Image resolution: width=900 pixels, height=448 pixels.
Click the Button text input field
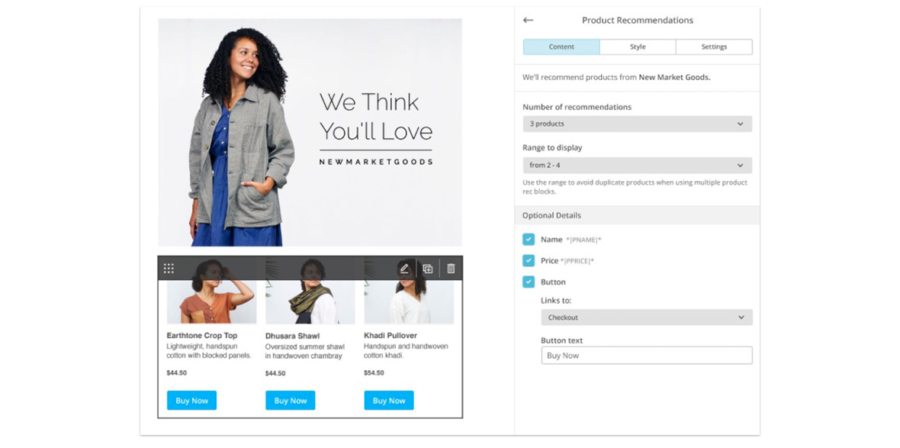[646, 355]
